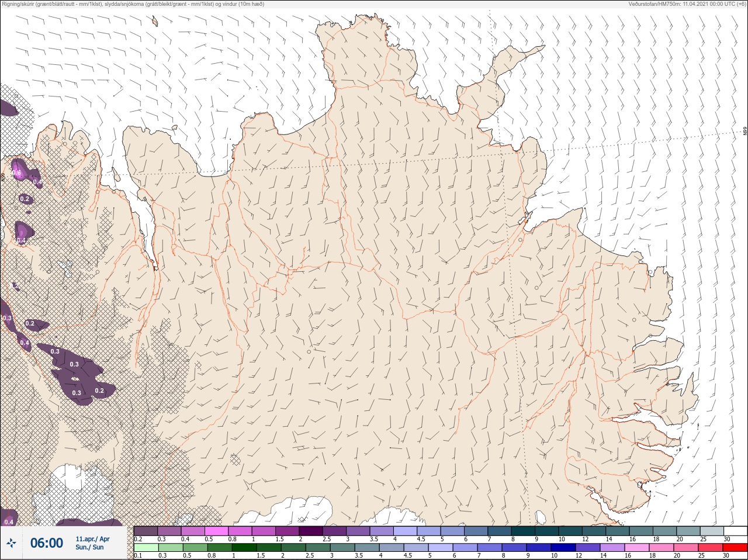Select the light lavender 4 mm purple-row swatch
The width and height of the screenshot is (748, 560).
(405, 531)
